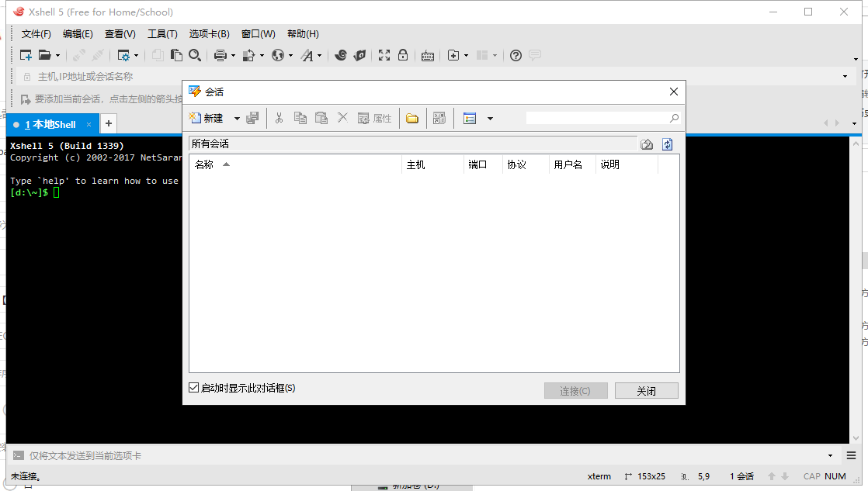Click the new tab plus-page icon in toolbar
Image resolution: width=868 pixels, height=491 pixels.
coord(453,55)
